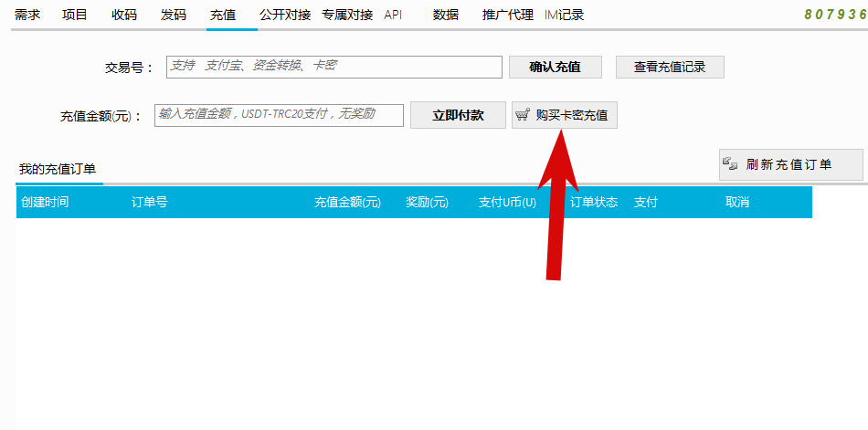Image resolution: width=868 pixels, height=430 pixels.
Task: Click 刷新充值订单 button
Action: click(x=790, y=164)
